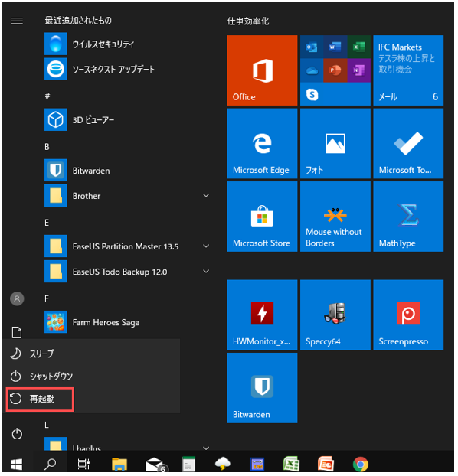Open the hamburger menu at top left

pos(17,21)
